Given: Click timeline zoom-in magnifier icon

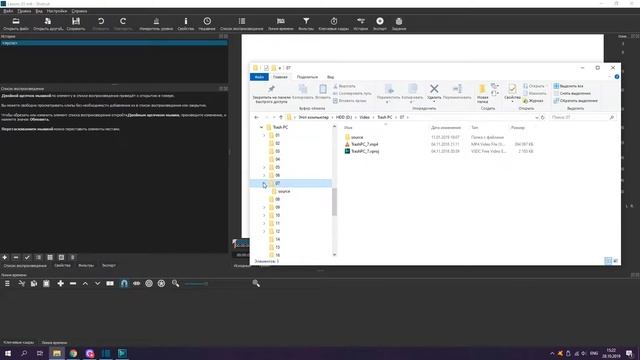Looking at the screenshot, I should (x=256, y=283).
